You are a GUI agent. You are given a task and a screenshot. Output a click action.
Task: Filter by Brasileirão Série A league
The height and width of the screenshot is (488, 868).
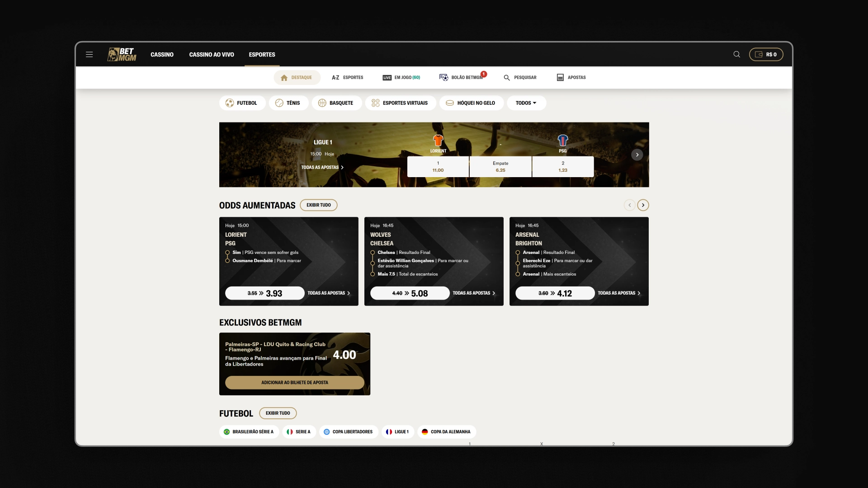click(x=249, y=432)
